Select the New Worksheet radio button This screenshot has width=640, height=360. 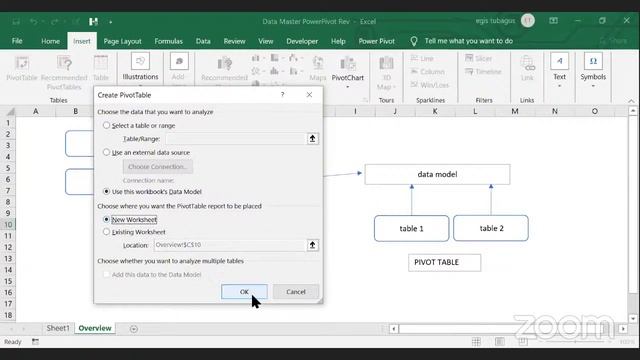click(x=106, y=220)
